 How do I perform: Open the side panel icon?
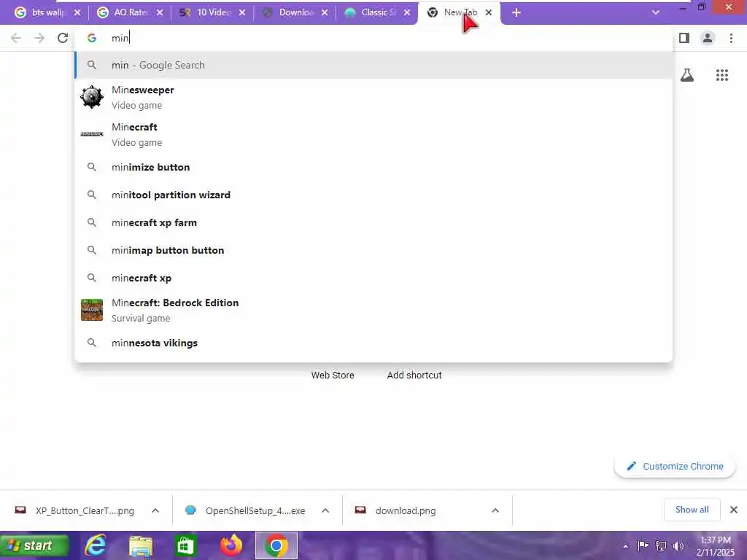coord(684,38)
